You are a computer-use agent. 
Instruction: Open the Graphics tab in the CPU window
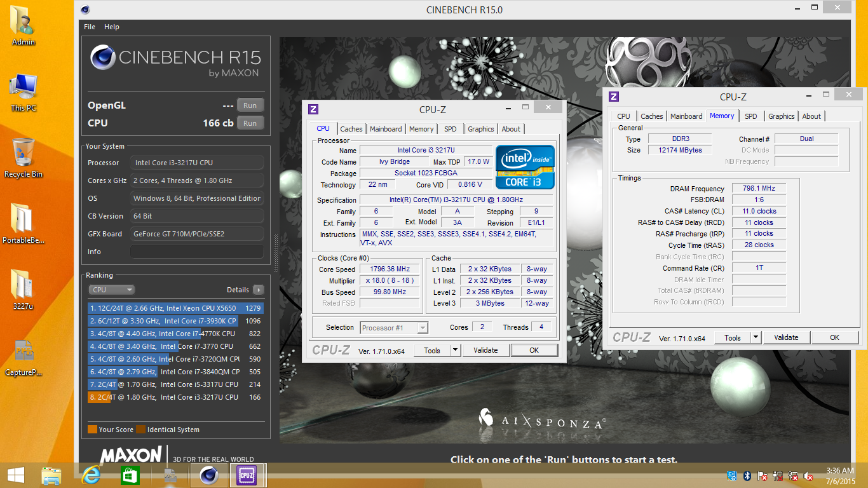[x=481, y=129]
